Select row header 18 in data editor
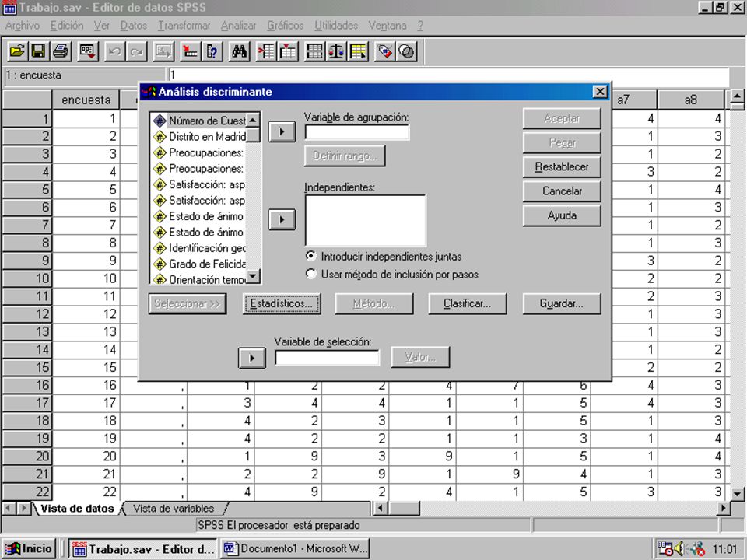Screen dimensions: 747x560 (27, 421)
